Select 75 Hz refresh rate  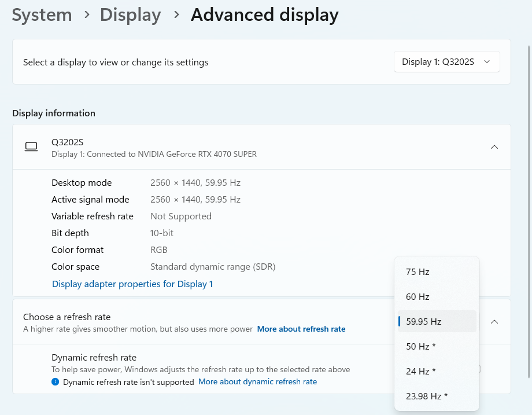(x=437, y=271)
